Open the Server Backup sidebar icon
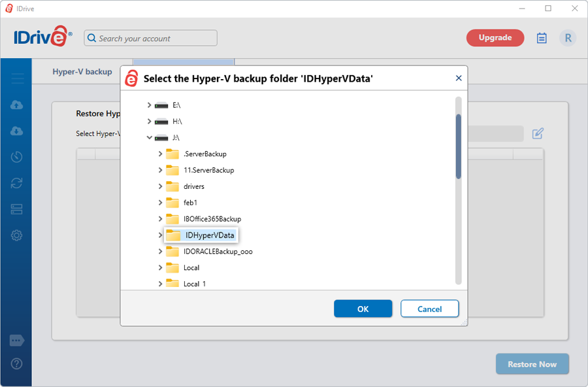588x387 pixels. pos(16,209)
